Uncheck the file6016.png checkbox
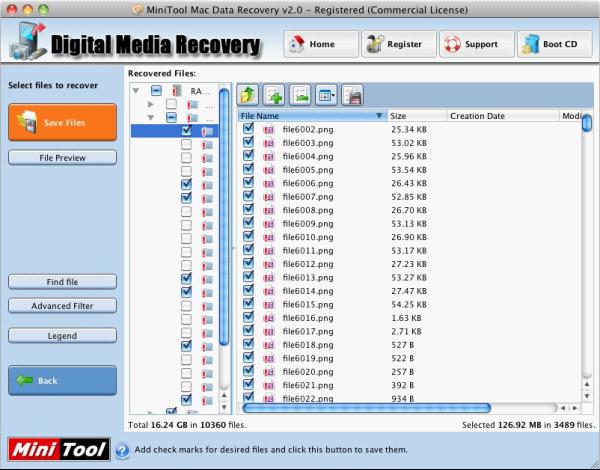 [248, 317]
